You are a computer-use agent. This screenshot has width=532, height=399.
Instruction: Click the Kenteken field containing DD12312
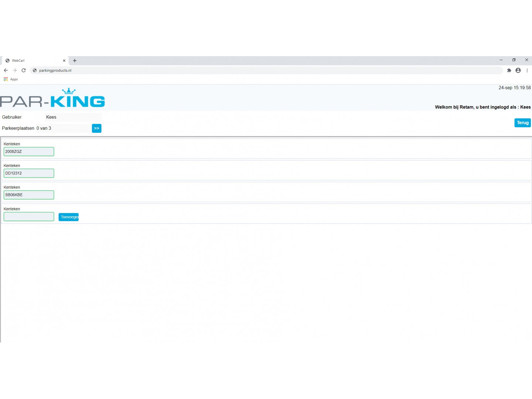click(x=29, y=173)
